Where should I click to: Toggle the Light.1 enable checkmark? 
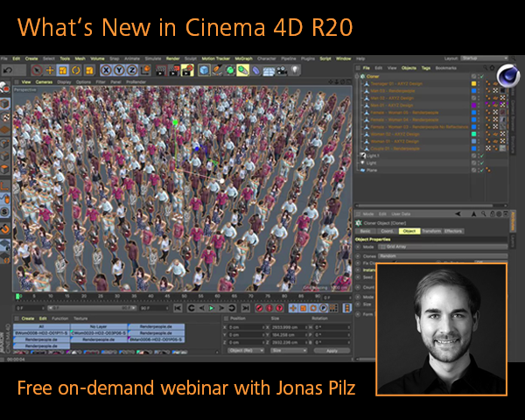[x=482, y=156]
